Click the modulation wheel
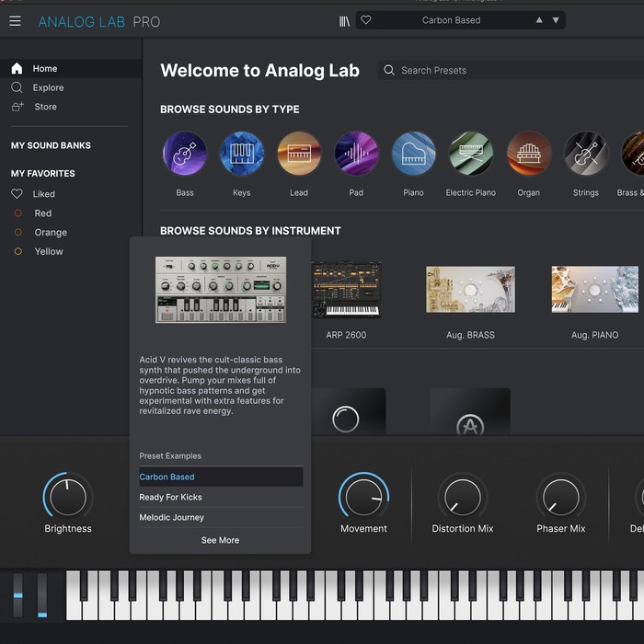This screenshot has height=644, width=644. [x=42, y=594]
